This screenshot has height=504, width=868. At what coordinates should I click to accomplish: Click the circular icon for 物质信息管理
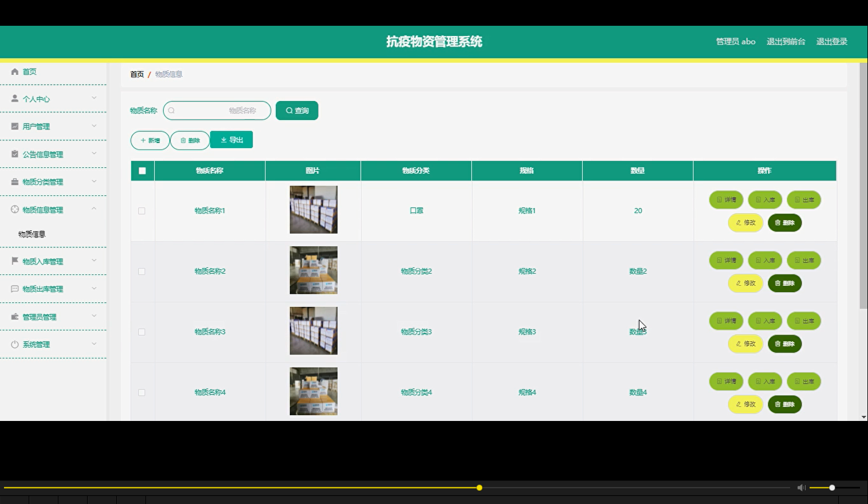pos(15,210)
